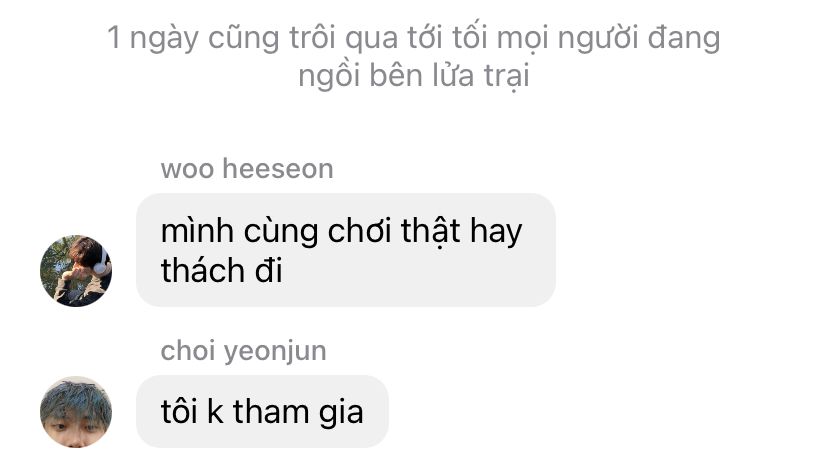Select the "tôi k tham gia" message bubble
Image resolution: width=828 pixels, height=468 pixels.
(262, 411)
